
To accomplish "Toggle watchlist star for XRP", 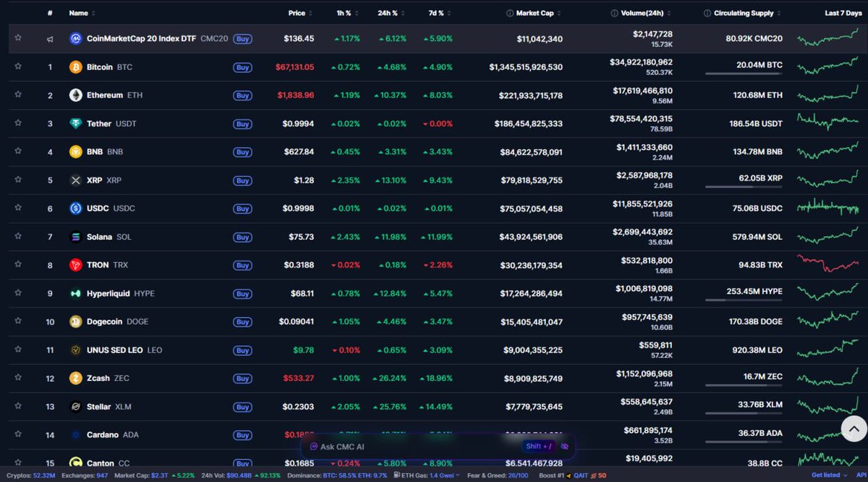I will tap(18, 179).
